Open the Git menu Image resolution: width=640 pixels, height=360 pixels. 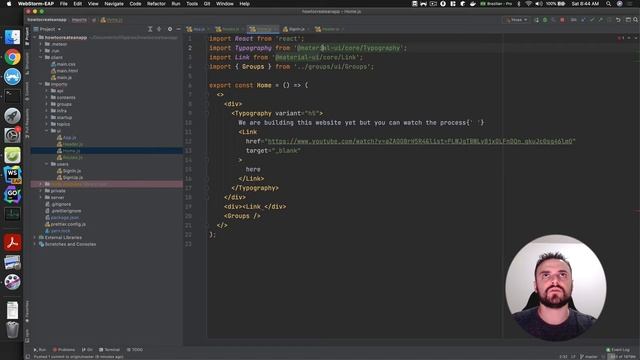[207, 4]
